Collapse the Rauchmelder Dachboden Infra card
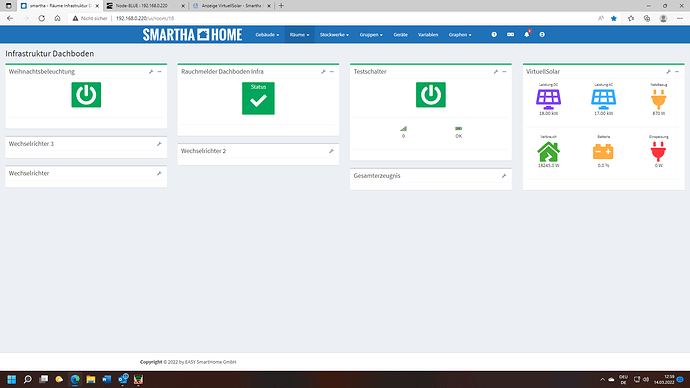The width and height of the screenshot is (690, 388). [332, 72]
